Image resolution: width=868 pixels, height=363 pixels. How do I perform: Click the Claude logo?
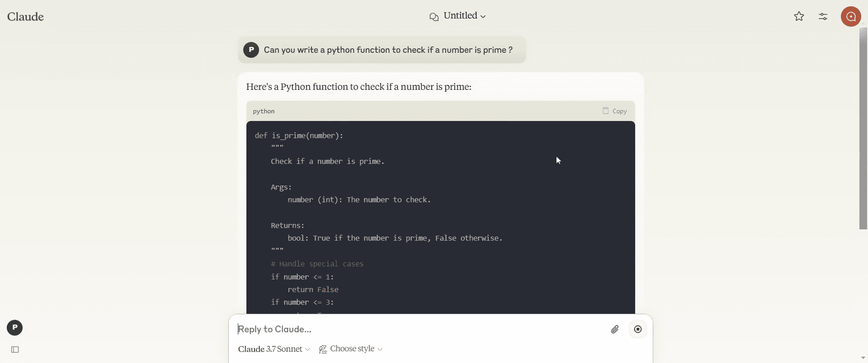25,17
